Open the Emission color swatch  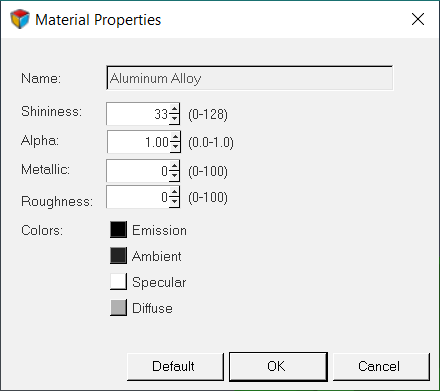coord(118,229)
